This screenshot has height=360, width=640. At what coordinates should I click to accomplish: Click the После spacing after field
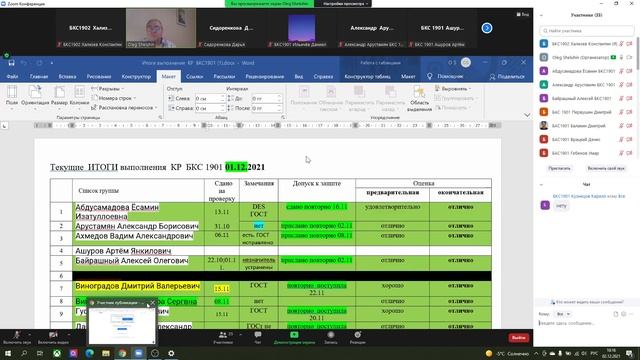pyautogui.click(x=267, y=108)
